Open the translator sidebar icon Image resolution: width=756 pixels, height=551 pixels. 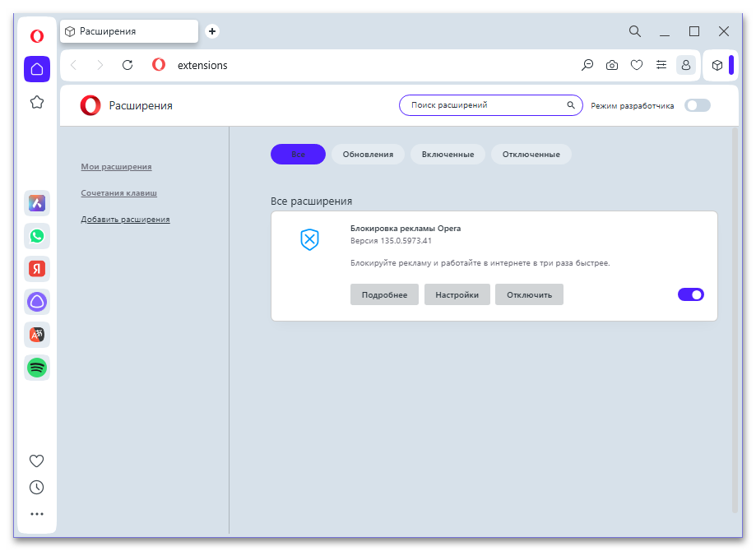coord(37,335)
